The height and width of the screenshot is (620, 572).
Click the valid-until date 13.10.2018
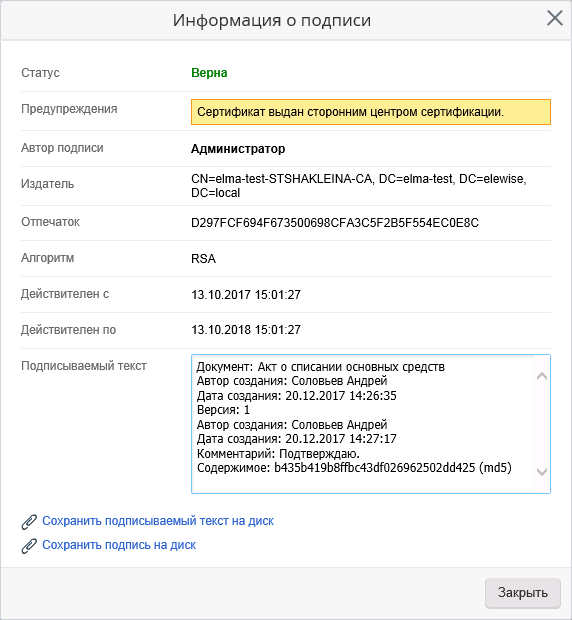coord(246,330)
